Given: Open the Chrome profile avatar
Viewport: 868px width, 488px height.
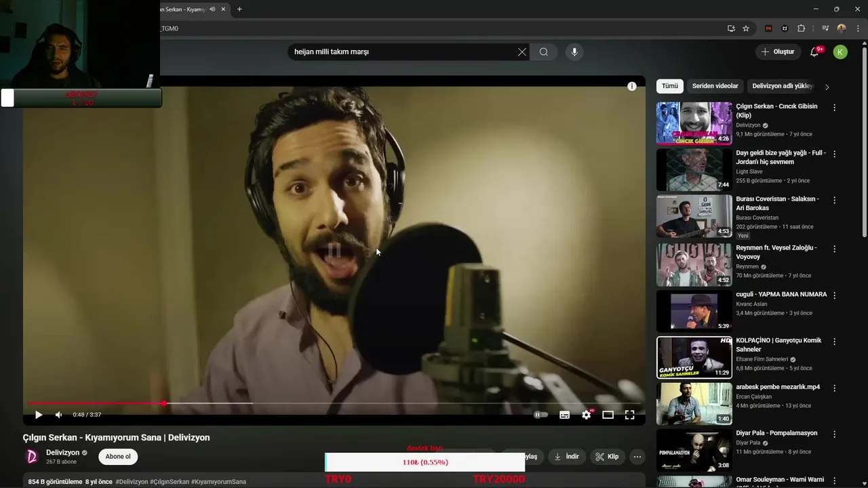Looking at the screenshot, I should coord(842,28).
